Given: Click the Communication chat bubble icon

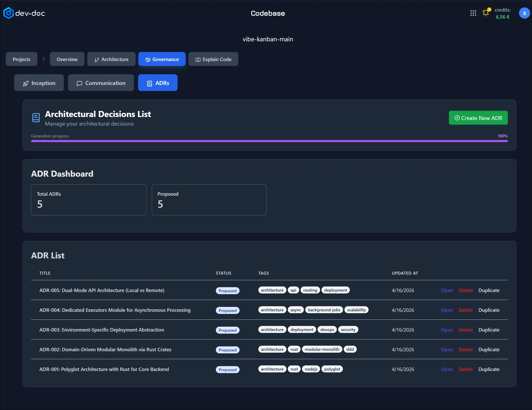Looking at the screenshot, I should point(79,84).
